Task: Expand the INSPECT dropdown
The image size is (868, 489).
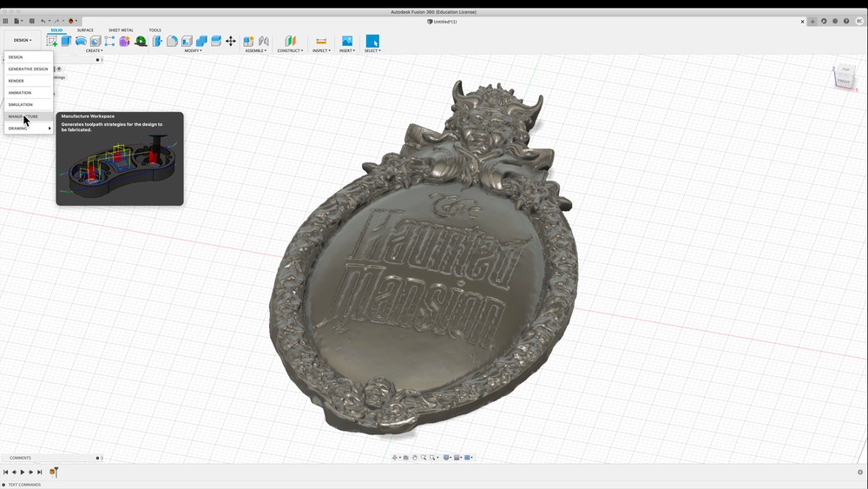Action: pos(321,50)
